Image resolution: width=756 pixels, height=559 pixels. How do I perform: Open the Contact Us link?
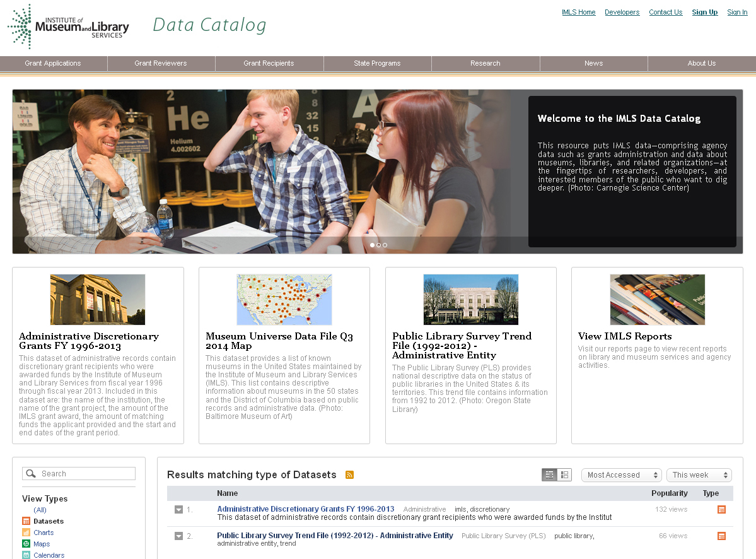665,12
